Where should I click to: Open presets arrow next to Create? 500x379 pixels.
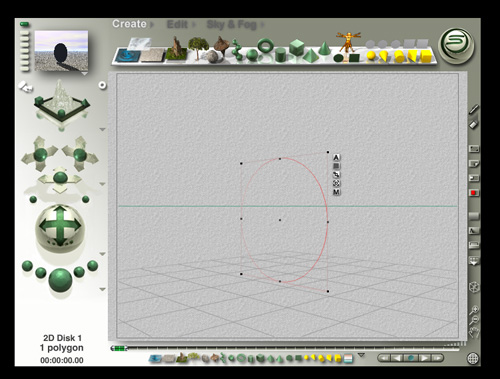[152, 25]
